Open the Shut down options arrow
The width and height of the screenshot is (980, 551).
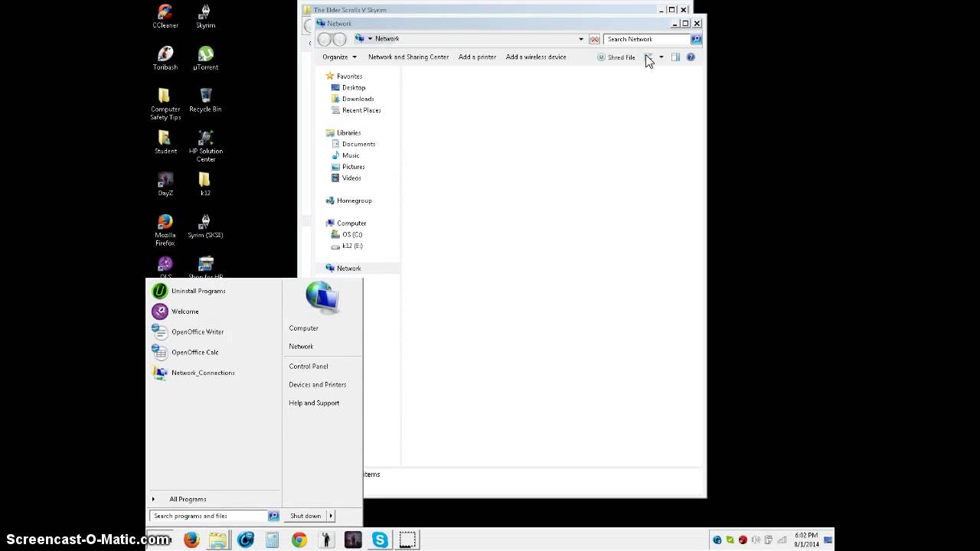pyautogui.click(x=331, y=516)
